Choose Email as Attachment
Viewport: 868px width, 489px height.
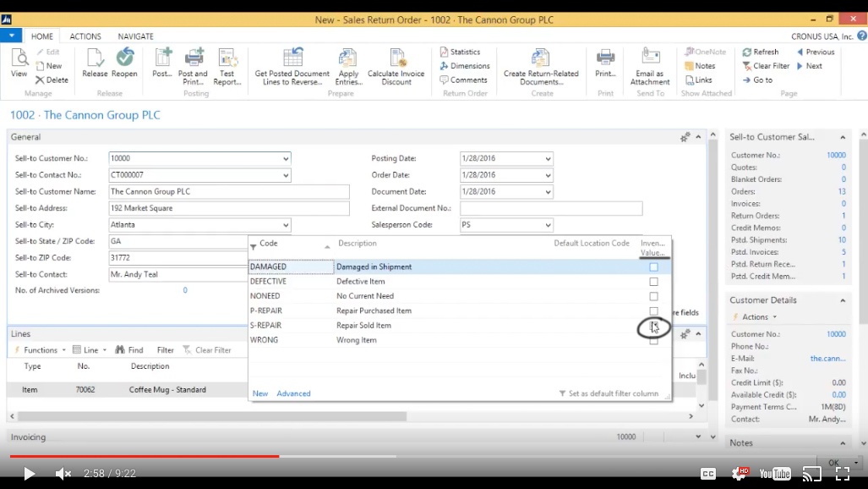tap(650, 67)
